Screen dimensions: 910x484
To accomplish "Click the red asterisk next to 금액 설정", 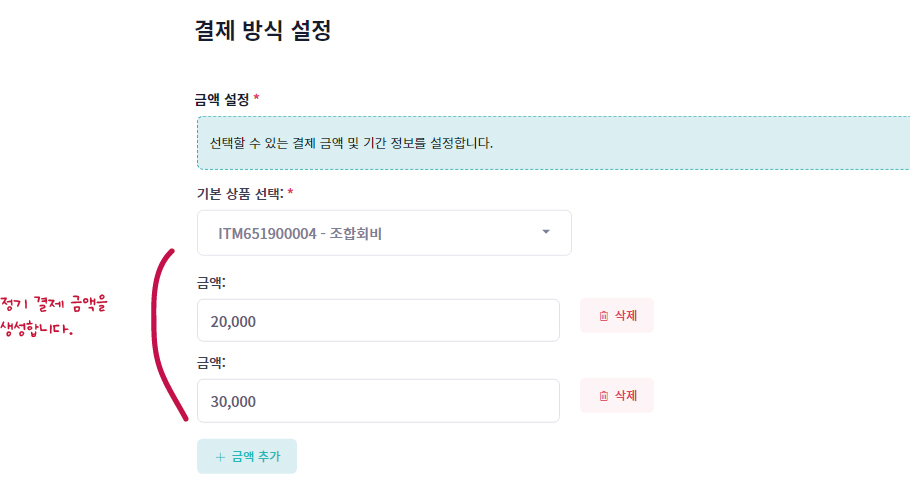I will (257, 98).
